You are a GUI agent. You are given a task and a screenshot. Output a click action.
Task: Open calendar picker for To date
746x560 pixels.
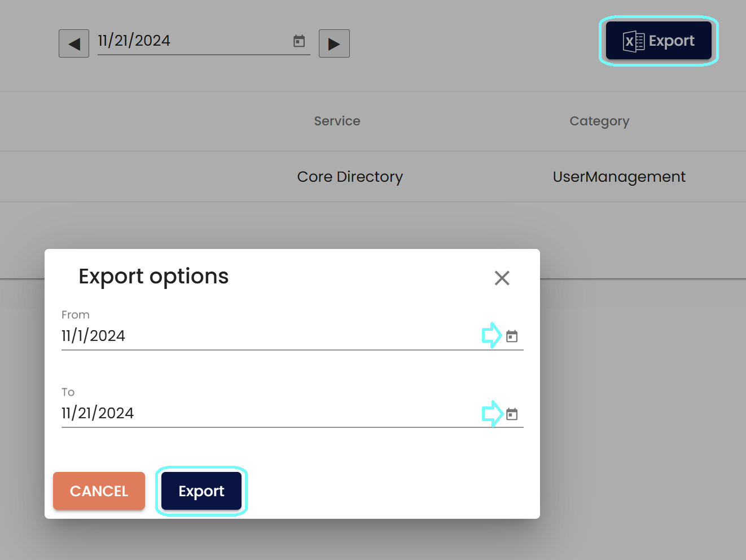click(512, 414)
